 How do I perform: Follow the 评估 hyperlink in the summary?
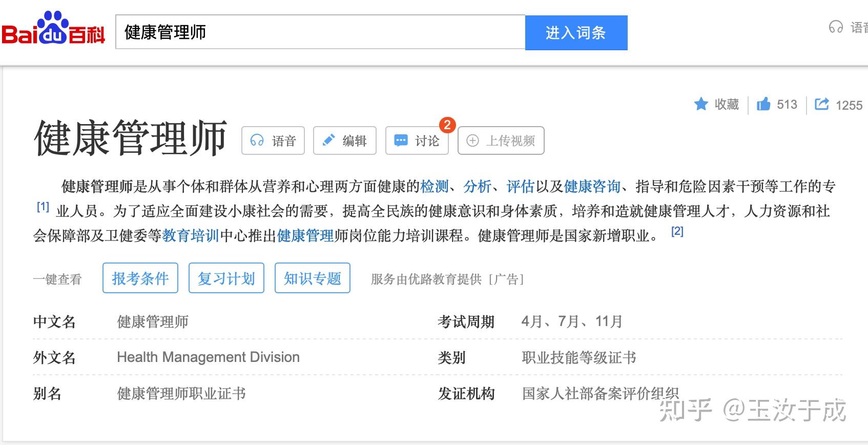520,186
